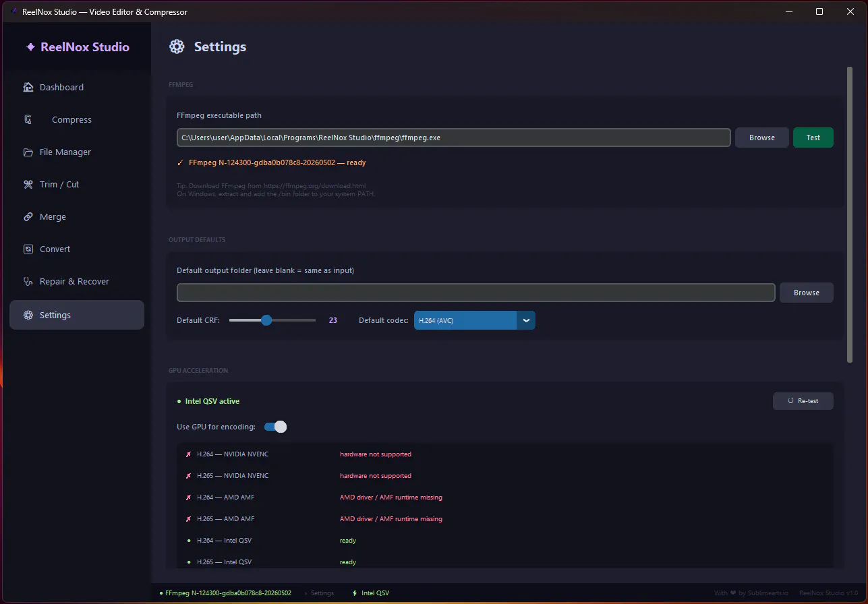868x604 pixels.
Task: Click the ReelNox Studio v1.0 version label
Action: (829, 593)
